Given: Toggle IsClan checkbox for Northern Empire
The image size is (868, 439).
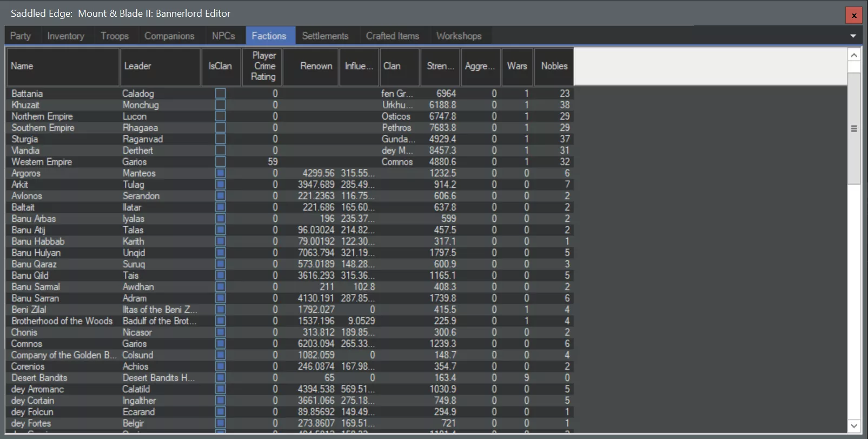Looking at the screenshot, I should point(220,116).
